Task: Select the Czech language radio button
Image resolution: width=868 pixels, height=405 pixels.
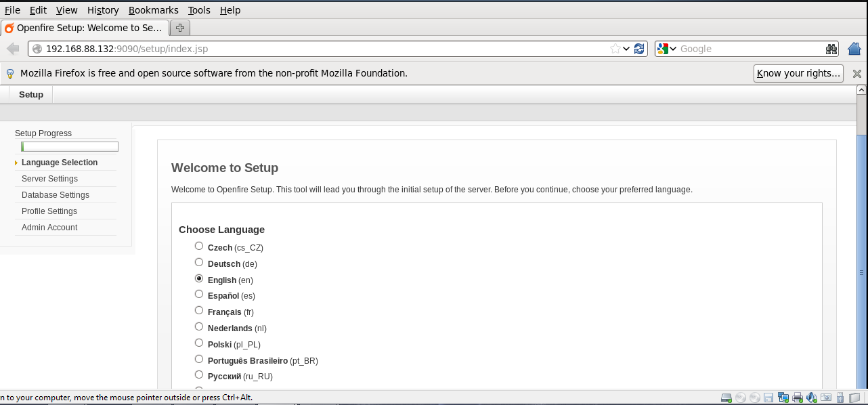Action: 199,246
